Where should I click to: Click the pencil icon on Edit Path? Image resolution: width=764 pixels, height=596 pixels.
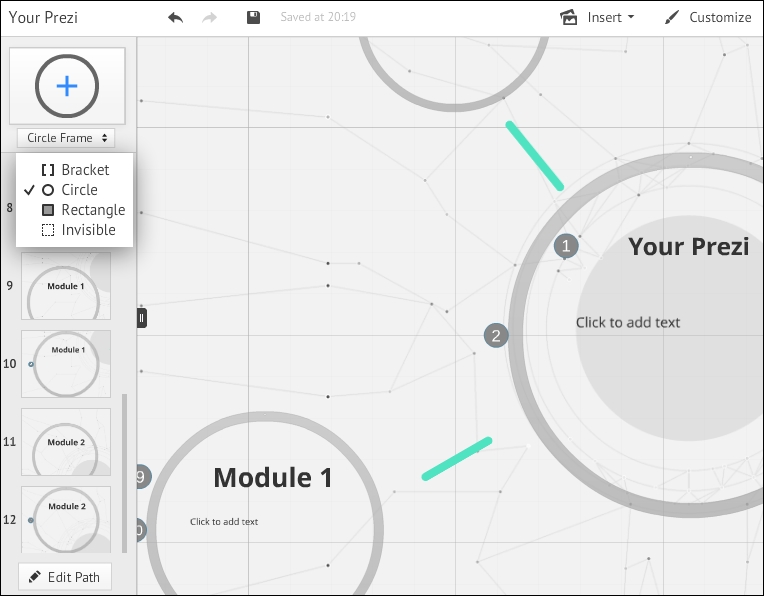point(35,577)
